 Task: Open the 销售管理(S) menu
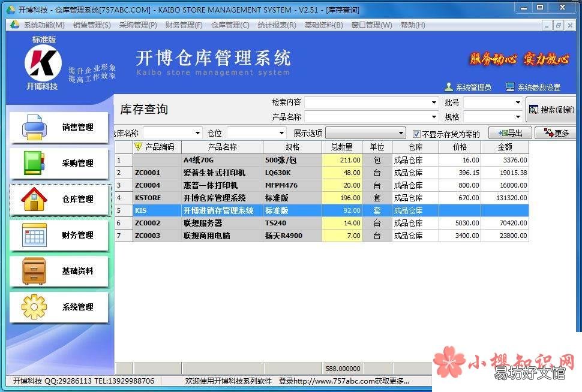(92, 25)
